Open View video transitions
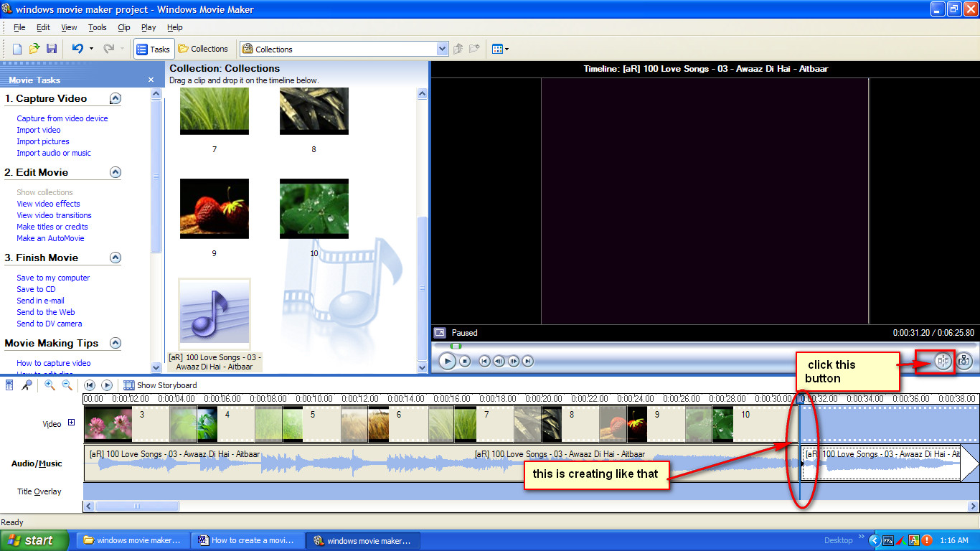The width and height of the screenshot is (980, 551). pyautogui.click(x=54, y=215)
